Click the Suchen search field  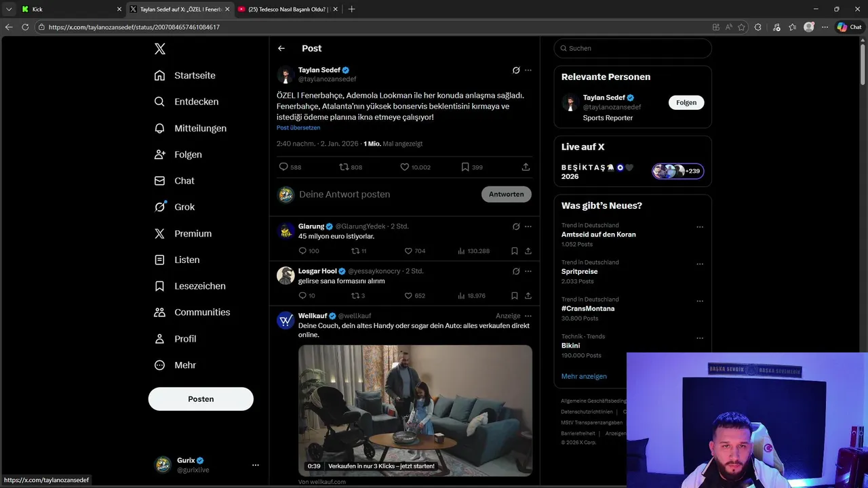pos(633,48)
